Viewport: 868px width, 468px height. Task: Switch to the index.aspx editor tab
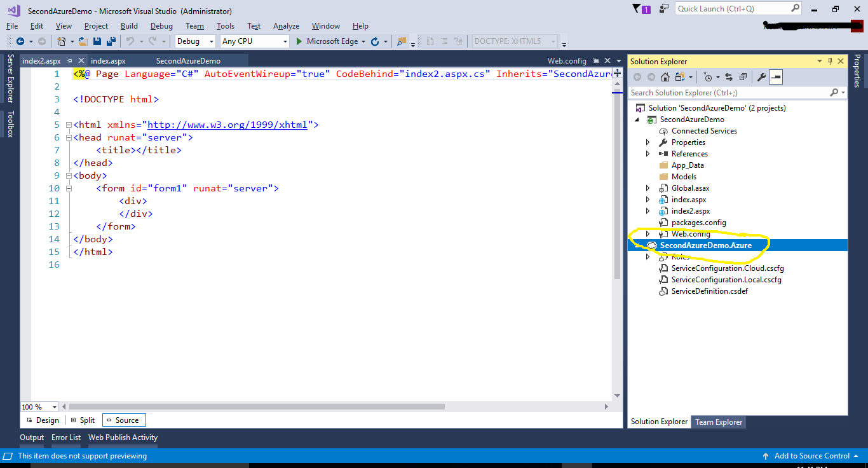click(x=108, y=61)
